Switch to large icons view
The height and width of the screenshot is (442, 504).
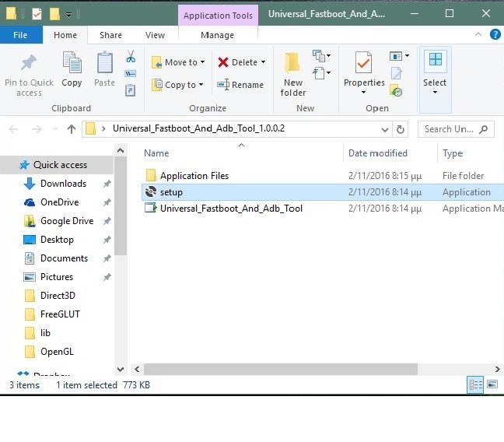coord(492,384)
